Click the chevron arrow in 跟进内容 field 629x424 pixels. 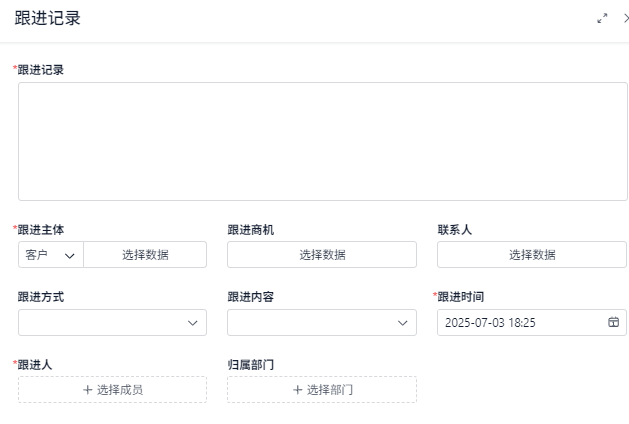pos(403,323)
